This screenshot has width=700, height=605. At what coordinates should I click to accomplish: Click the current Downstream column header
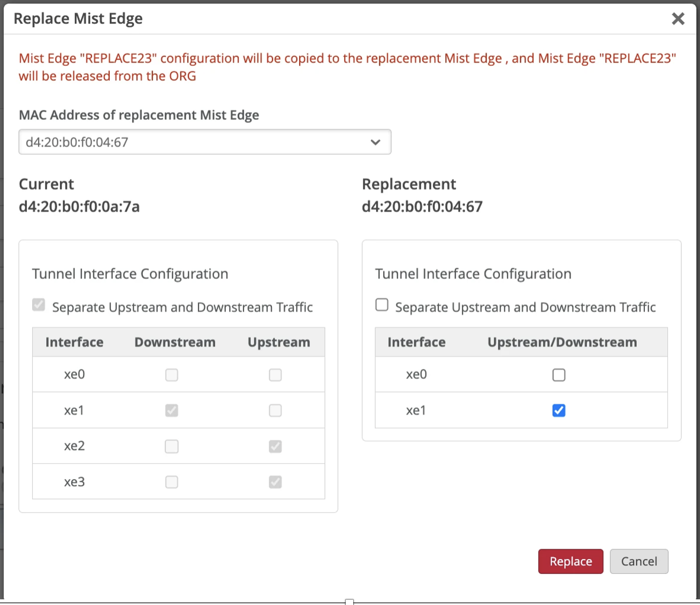coord(175,343)
